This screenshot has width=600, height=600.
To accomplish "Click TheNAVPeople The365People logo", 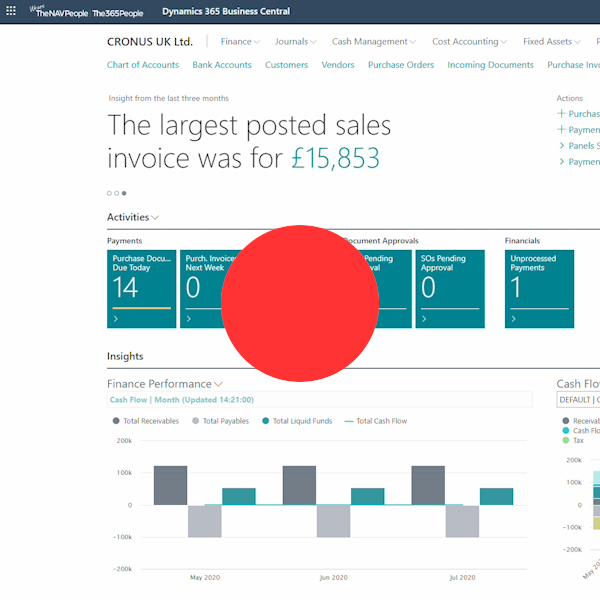I will [x=86, y=12].
